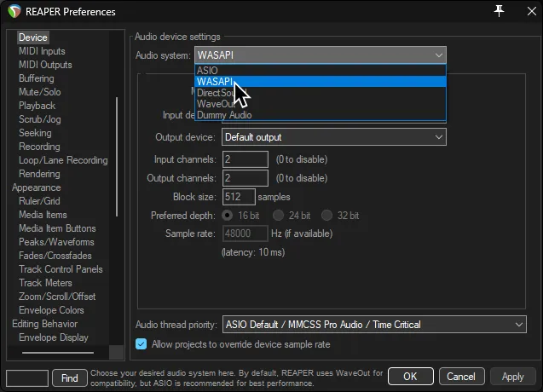Go to Buffering settings
543x392 pixels.
pos(37,78)
